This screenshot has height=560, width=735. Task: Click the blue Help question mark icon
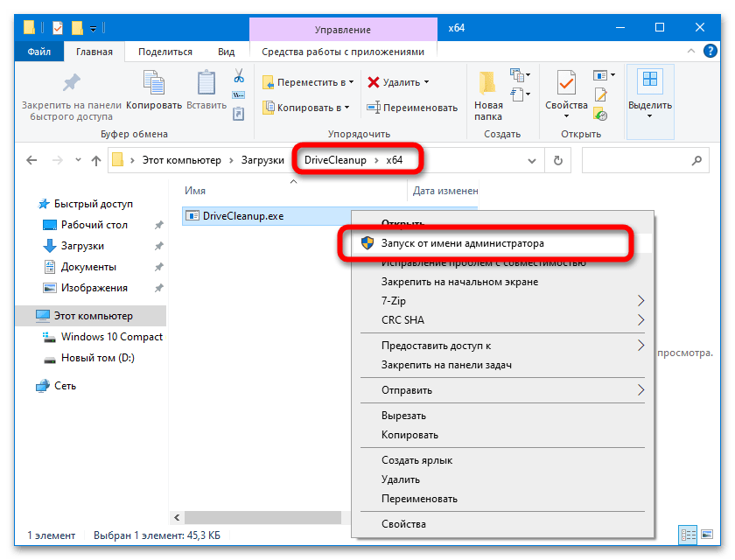[710, 51]
